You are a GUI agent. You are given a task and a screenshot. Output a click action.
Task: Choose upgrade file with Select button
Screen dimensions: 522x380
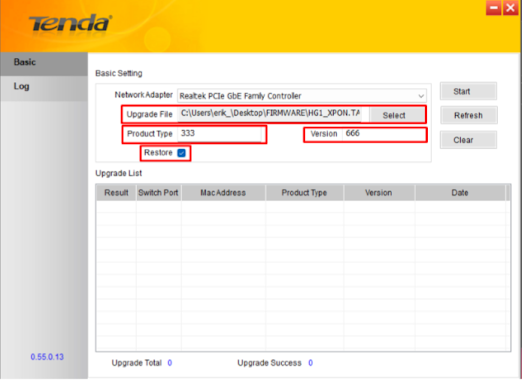396,115
